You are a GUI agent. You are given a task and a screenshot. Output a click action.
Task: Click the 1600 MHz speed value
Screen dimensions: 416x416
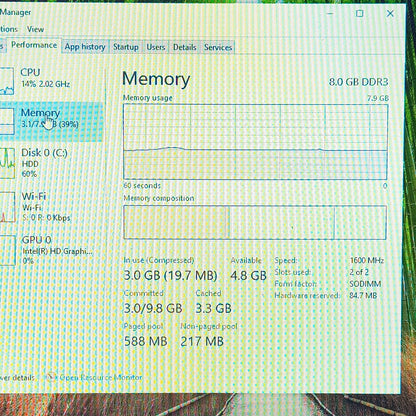click(367, 260)
